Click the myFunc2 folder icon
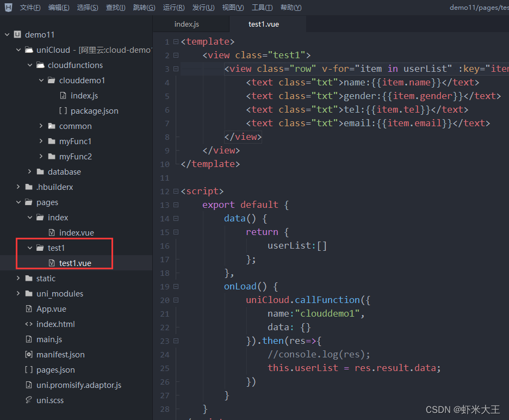This screenshot has height=420, width=509. 52,157
